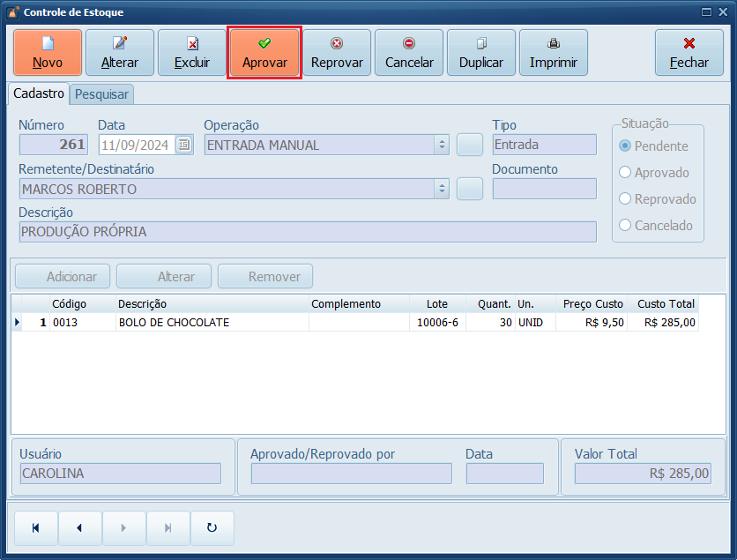The image size is (737, 560).
Task: Go to the first record
Action: pyautogui.click(x=36, y=528)
